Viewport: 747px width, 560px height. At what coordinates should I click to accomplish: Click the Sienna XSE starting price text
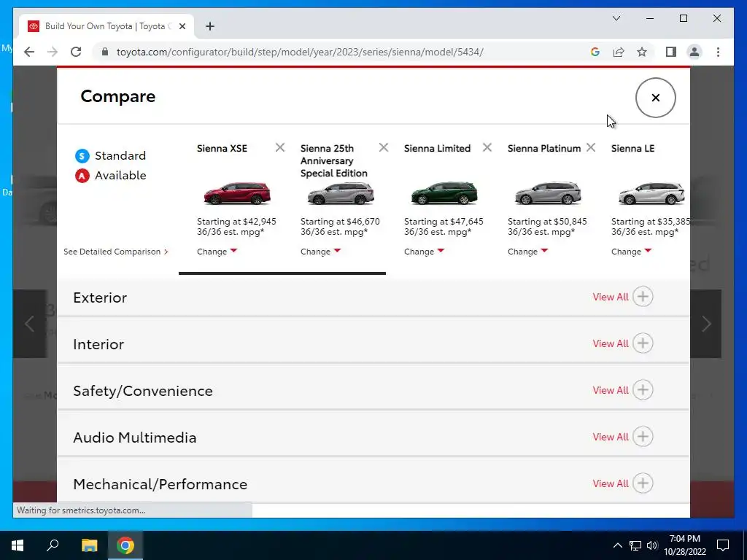point(236,222)
